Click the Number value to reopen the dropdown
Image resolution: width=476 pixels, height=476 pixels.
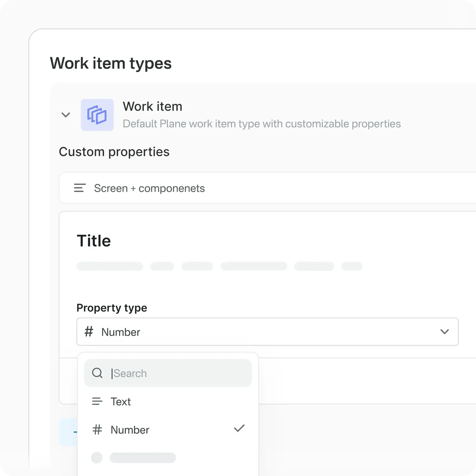tap(120, 332)
